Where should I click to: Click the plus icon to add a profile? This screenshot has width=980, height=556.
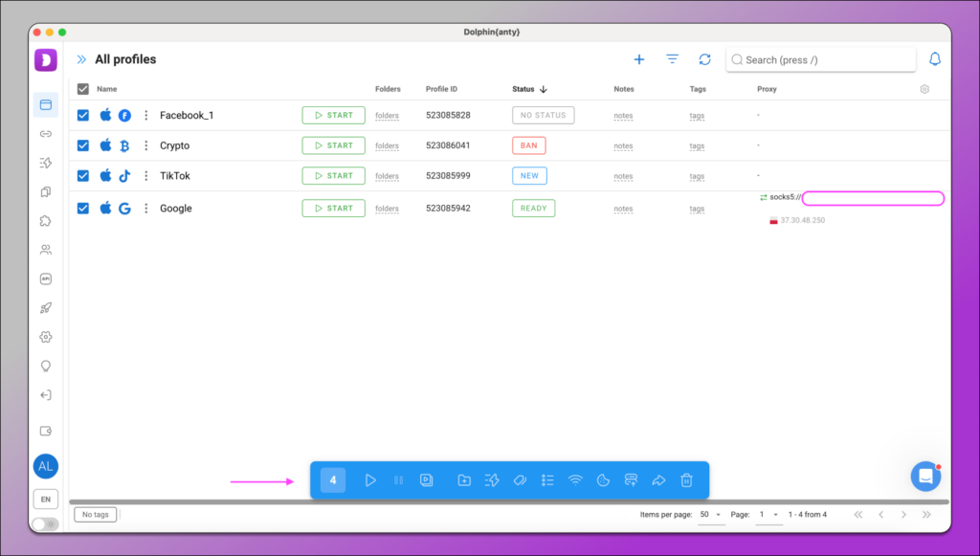[x=639, y=59]
